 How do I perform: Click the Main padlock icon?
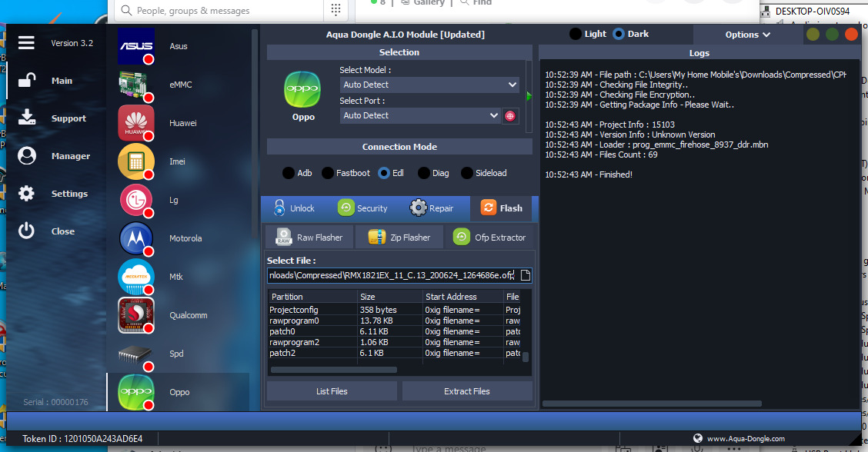(x=27, y=81)
